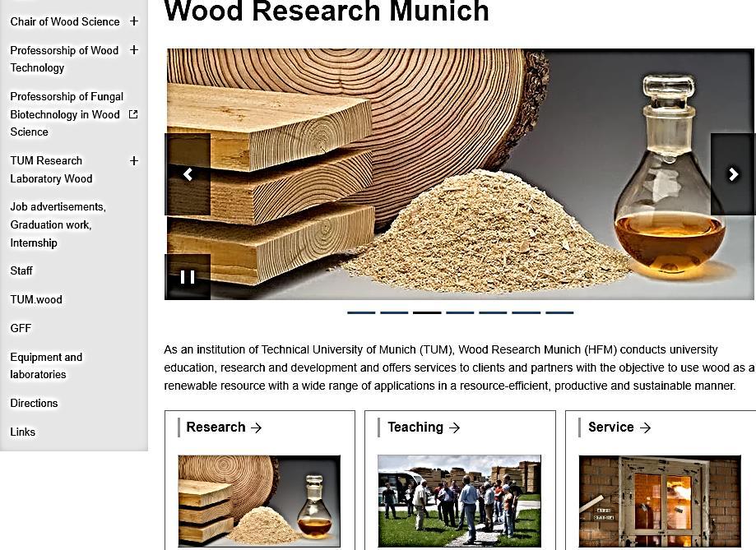Jump to seventh slide indicator
Viewport: 756px width, 550px height.
pyautogui.click(x=559, y=313)
